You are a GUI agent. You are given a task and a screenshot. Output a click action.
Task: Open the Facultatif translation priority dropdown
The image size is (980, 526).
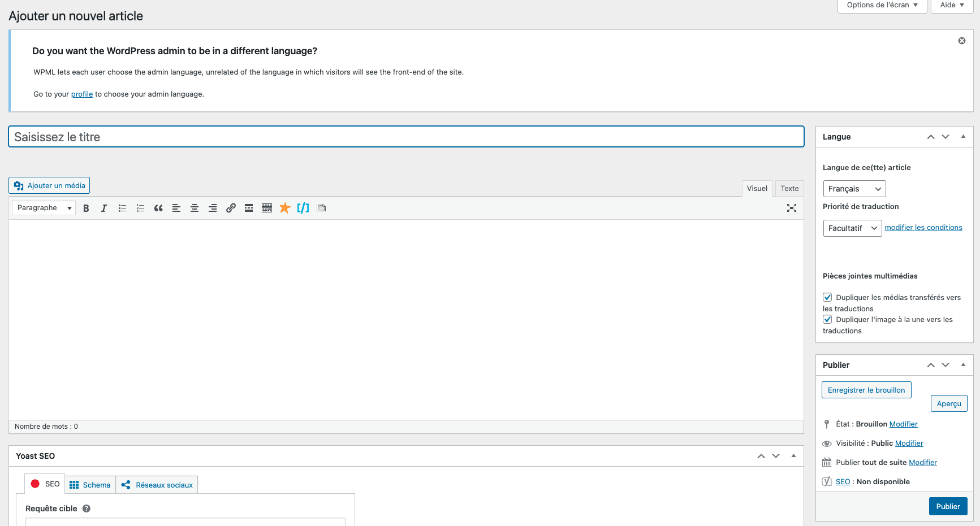[852, 228]
